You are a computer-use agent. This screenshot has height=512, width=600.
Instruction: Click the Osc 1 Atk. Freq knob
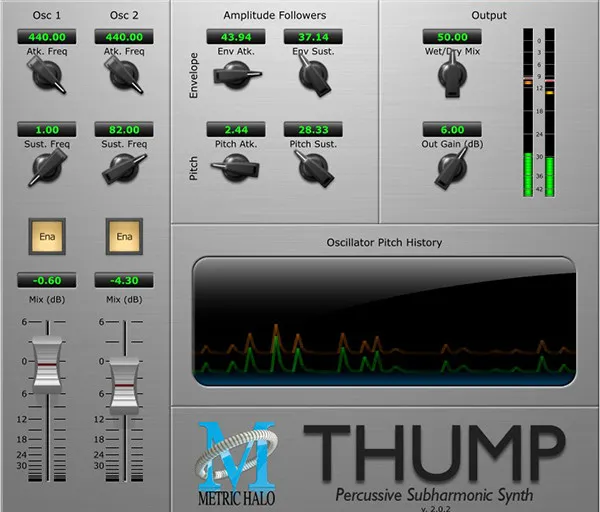pyautogui.click(x=46, y=75)
